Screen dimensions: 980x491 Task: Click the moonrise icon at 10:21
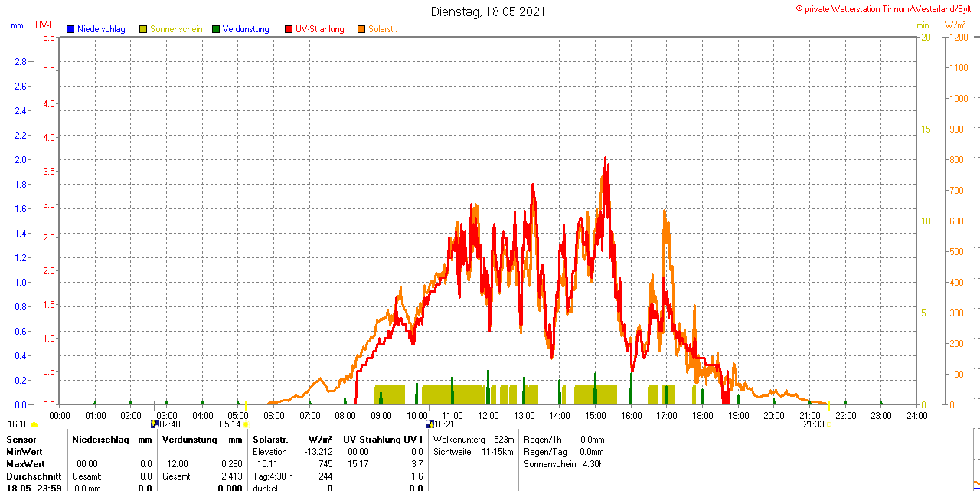point(430,424)
